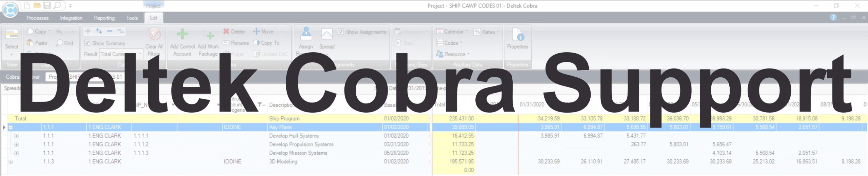Expand the 3D Modeling 1.1.3 row
Screen dimensions: 868x176
point(11,162)
